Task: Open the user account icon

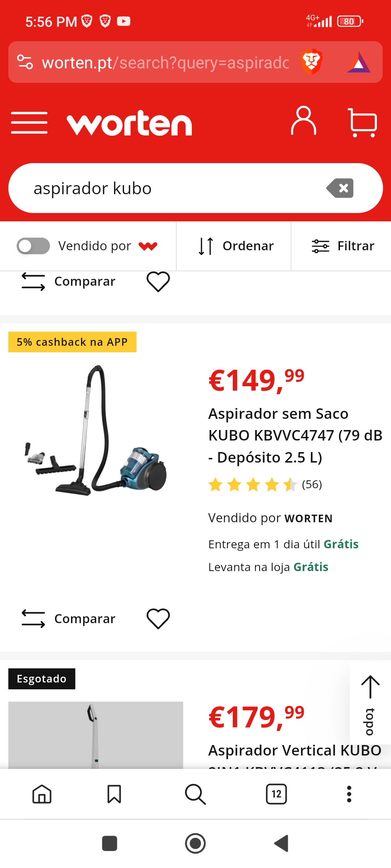Action: click(x=303, y=121)
